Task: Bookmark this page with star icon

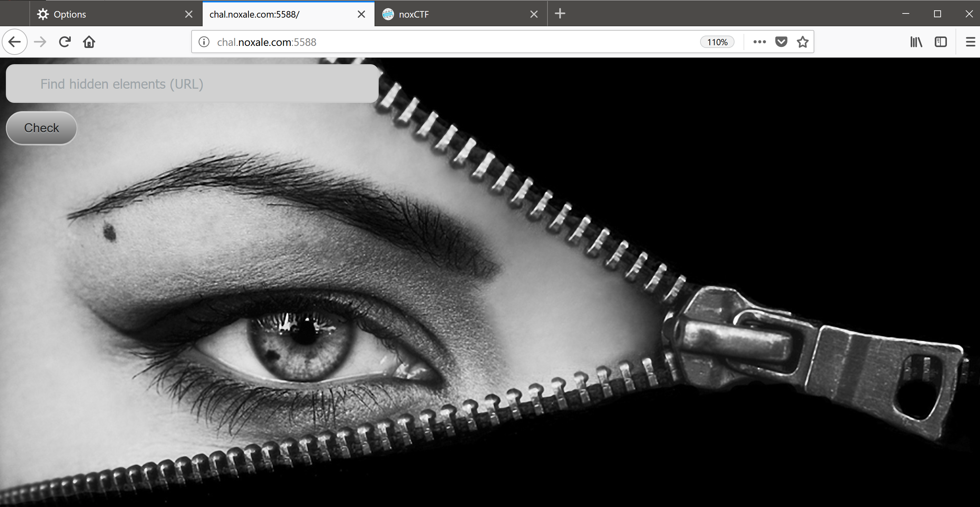Action: click(802, 42)
